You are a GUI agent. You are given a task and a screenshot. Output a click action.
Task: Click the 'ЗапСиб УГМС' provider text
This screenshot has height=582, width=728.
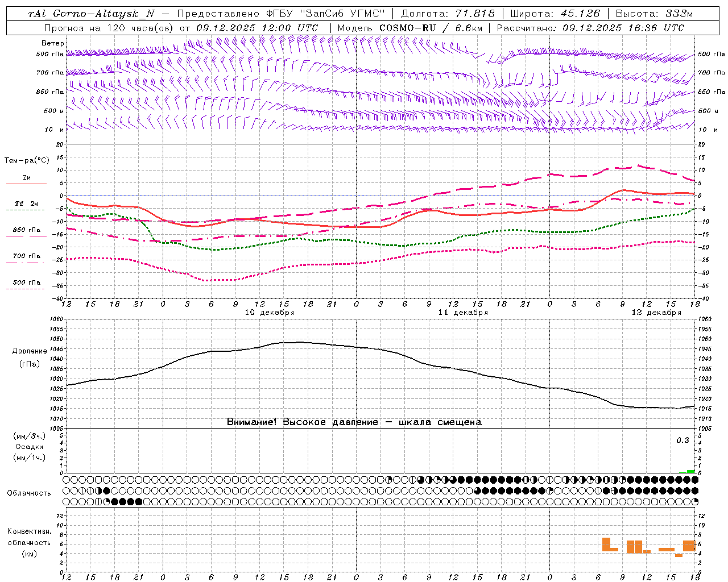[342, 14]
